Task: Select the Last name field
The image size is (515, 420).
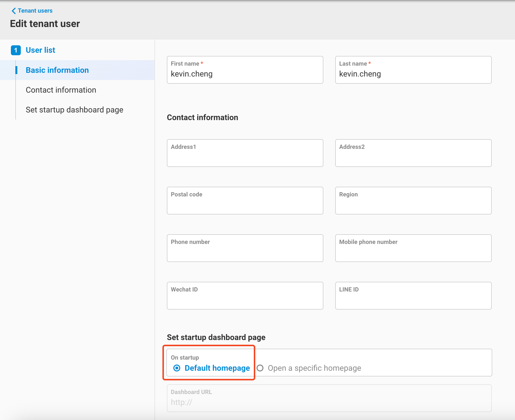Action: [x=413, y=74]
